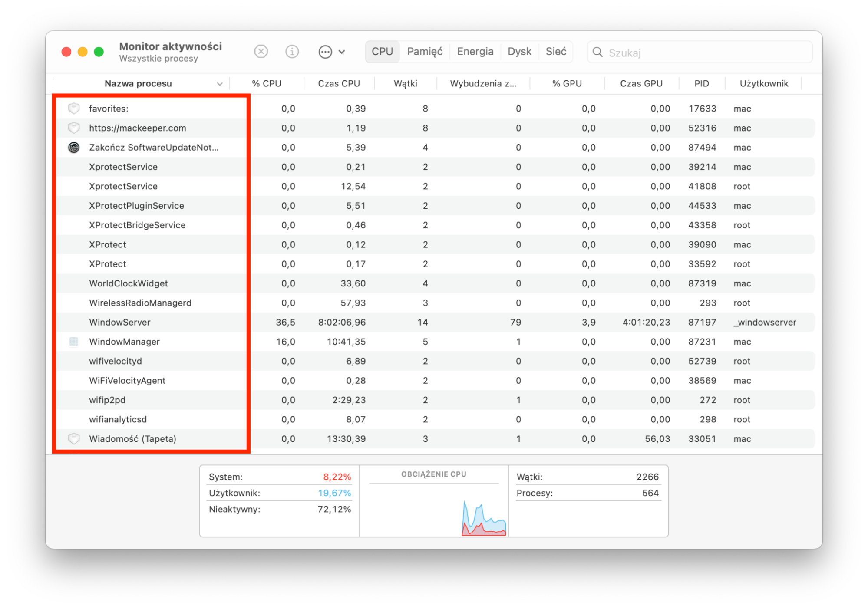
Task: Click the Wątki count 2266
Action: 647,477
